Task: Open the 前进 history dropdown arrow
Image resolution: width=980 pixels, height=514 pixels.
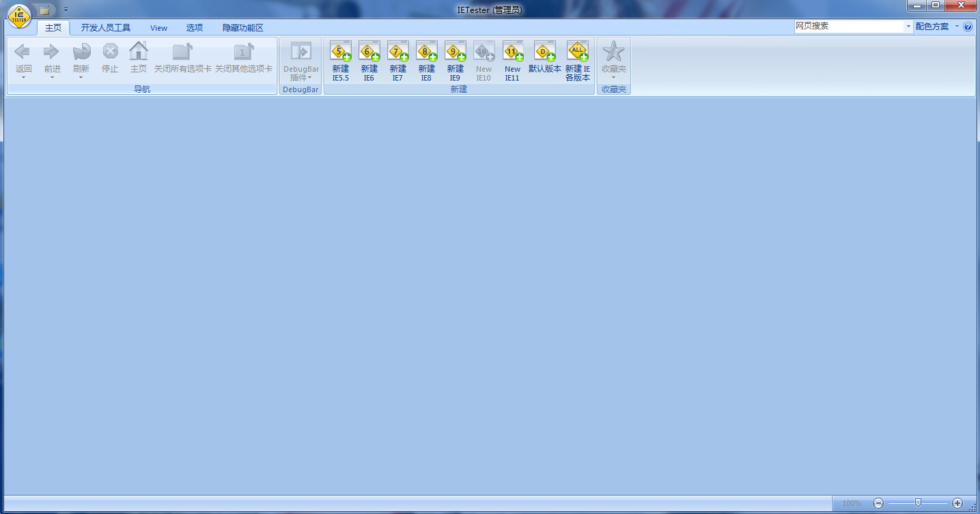Action: click(x=52, y=77)
